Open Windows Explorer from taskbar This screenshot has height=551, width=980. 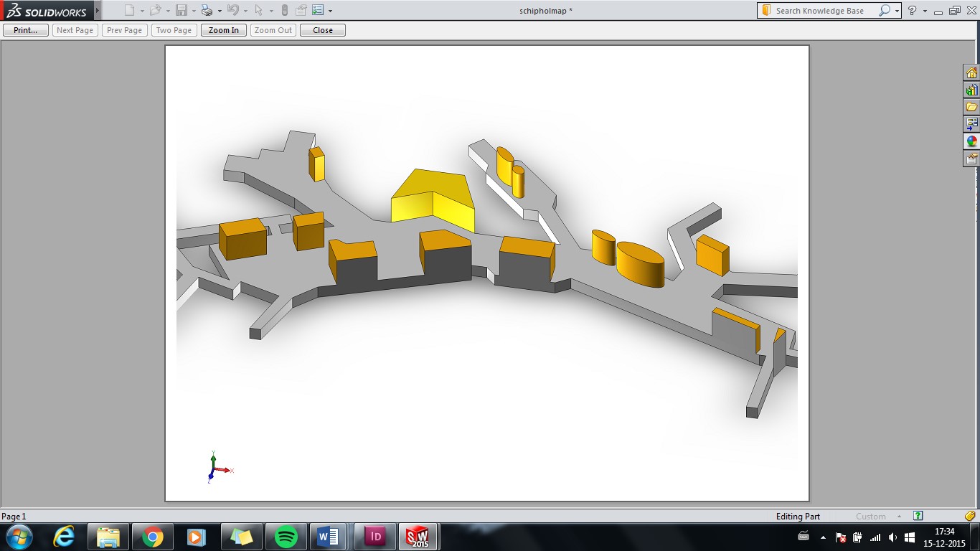click(x=108, y=537)
